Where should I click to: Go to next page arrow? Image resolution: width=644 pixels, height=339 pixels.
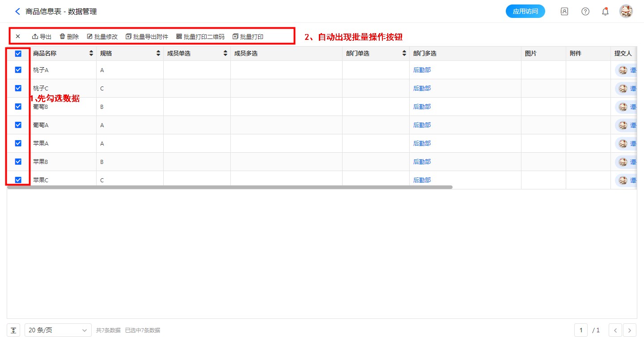(x=630, y=330)
